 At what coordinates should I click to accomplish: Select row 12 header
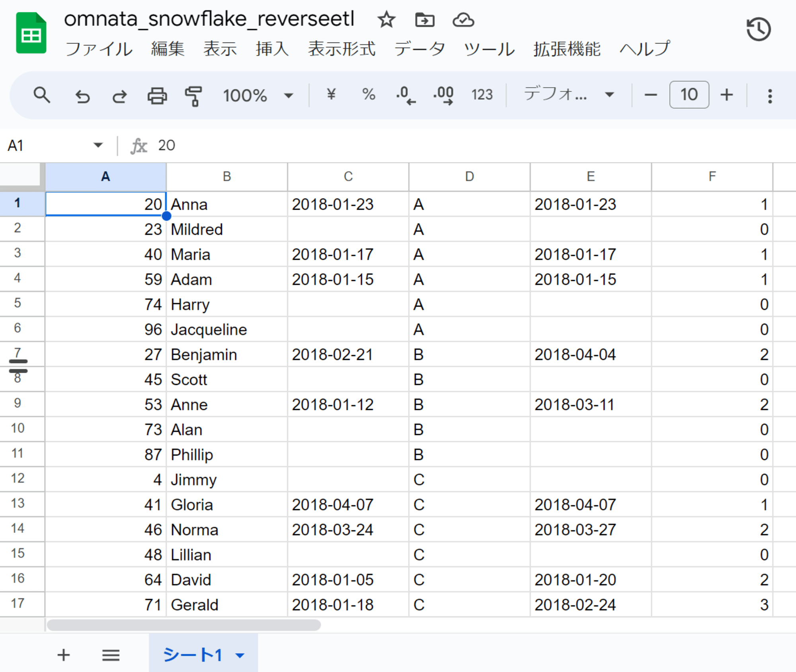(x=22, y=479)
